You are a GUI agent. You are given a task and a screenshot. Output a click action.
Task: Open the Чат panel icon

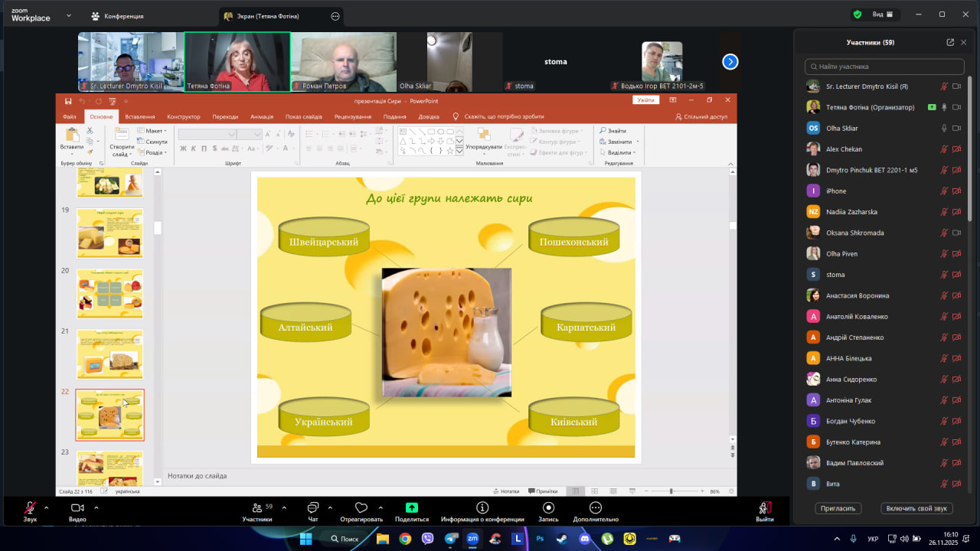coord(312,508)
